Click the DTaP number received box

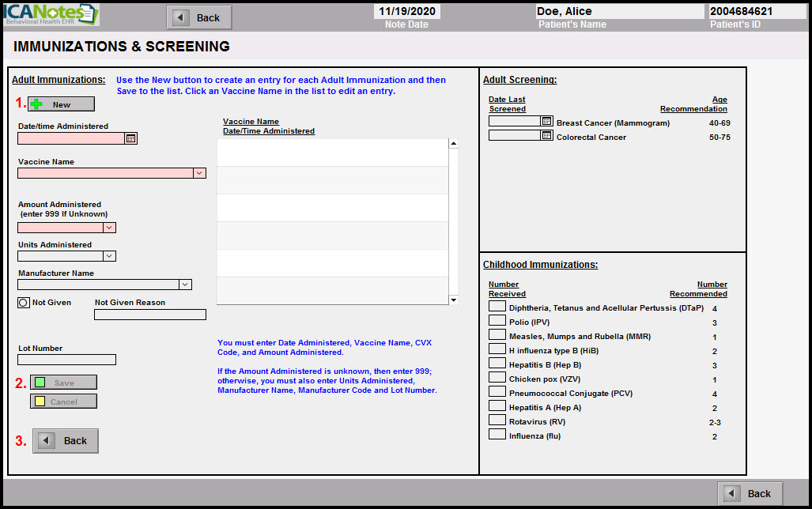pos(497,306)
